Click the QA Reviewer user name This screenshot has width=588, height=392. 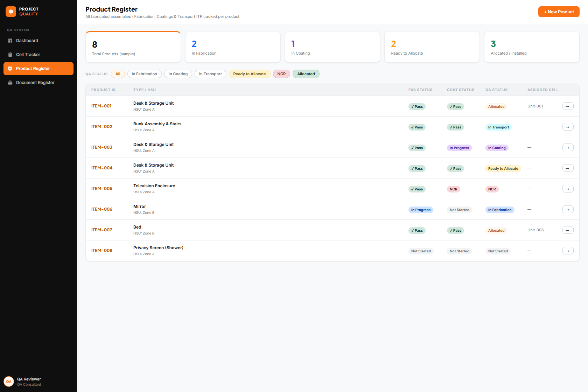29,379
